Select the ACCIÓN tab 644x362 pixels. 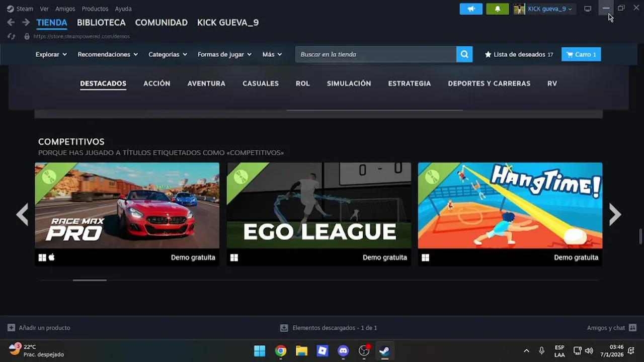tap(157, 83)
